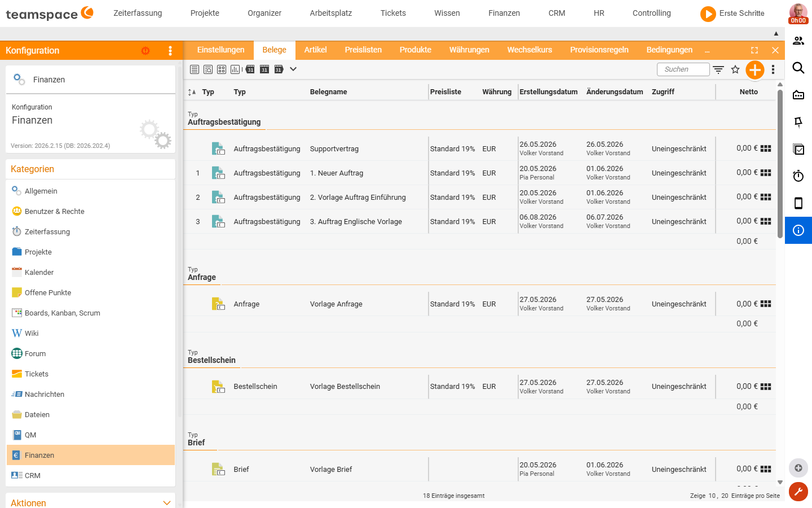Select the Allgemein category
The height and width of the screenshot is (508, 812).
(x=91, y=191)
